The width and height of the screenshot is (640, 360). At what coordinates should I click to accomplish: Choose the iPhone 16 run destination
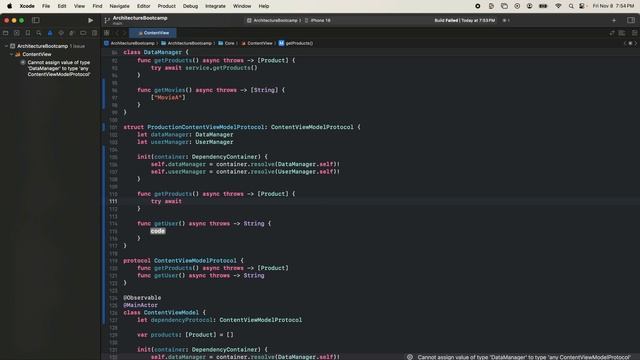318,20
